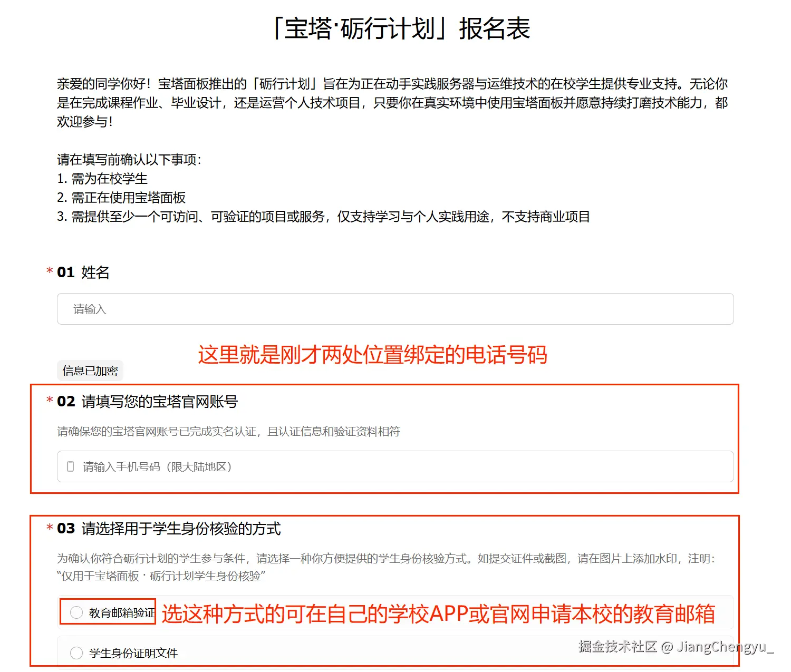Select the 教育邮箱验证 radio option
The image size is (791, 672).
coord(76,612)
